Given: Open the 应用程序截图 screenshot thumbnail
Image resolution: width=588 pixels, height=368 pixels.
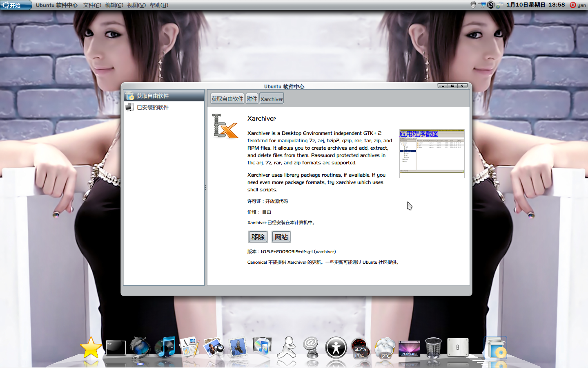Looking at the screenshot, I should tap(432, 154).
